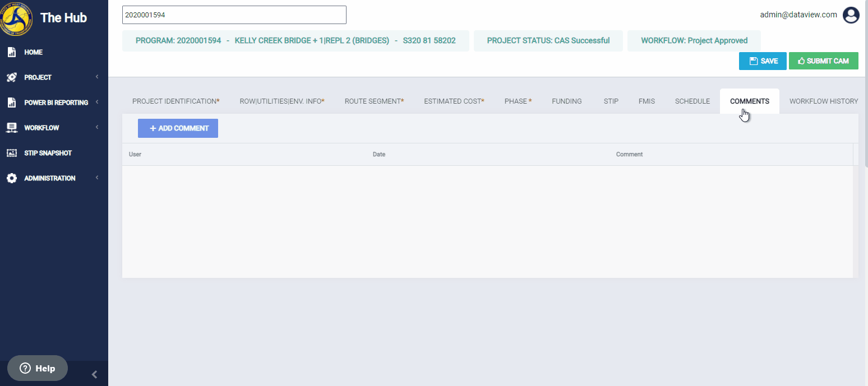Click The Hub logo emblem

(17, 18)
